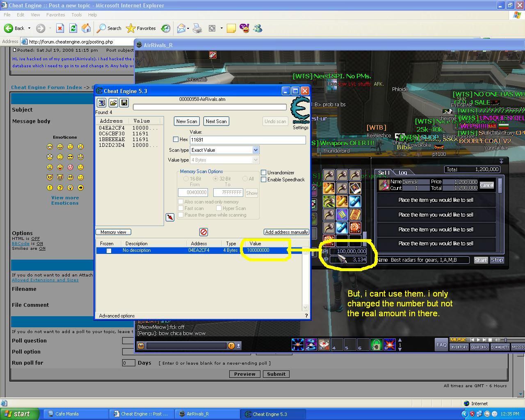525x420 pixels.
Task: Tick the Enable Speedhack checkbox
Action: (264, 180)
